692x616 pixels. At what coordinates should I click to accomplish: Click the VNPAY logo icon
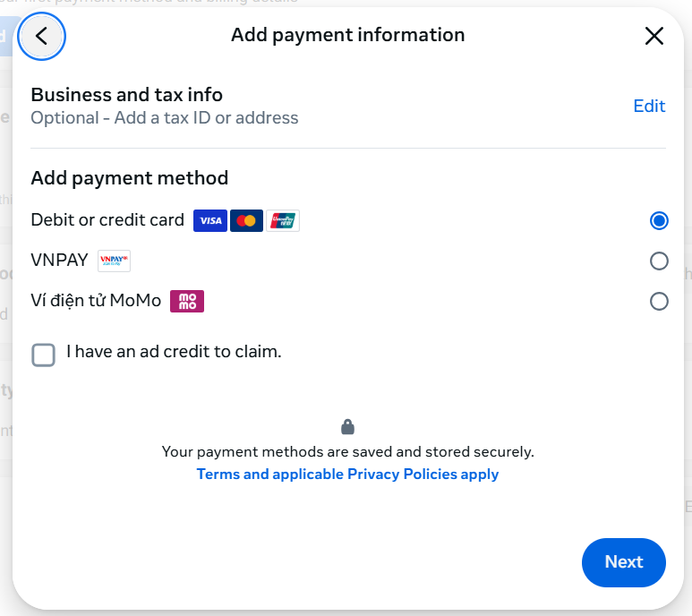[114, 261]
